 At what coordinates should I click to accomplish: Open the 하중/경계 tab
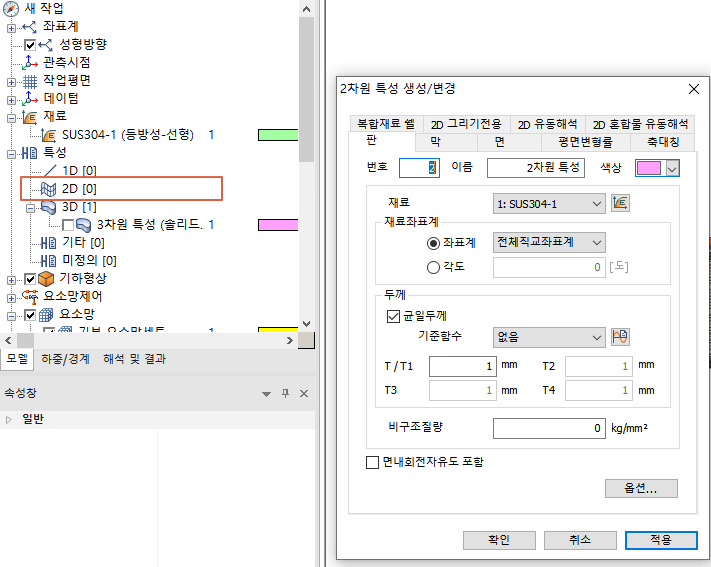(x=65, y=359)
